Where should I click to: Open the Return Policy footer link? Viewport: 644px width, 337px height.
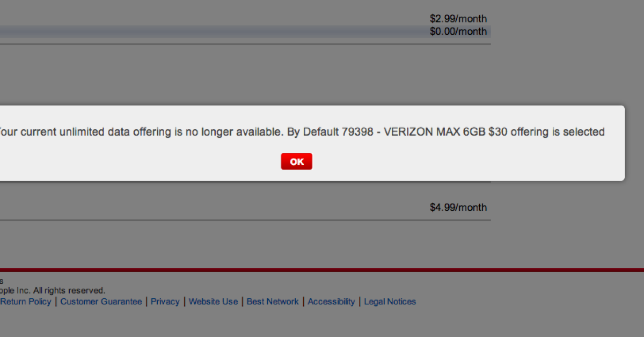pyautogui.click(x=26, y=302)
